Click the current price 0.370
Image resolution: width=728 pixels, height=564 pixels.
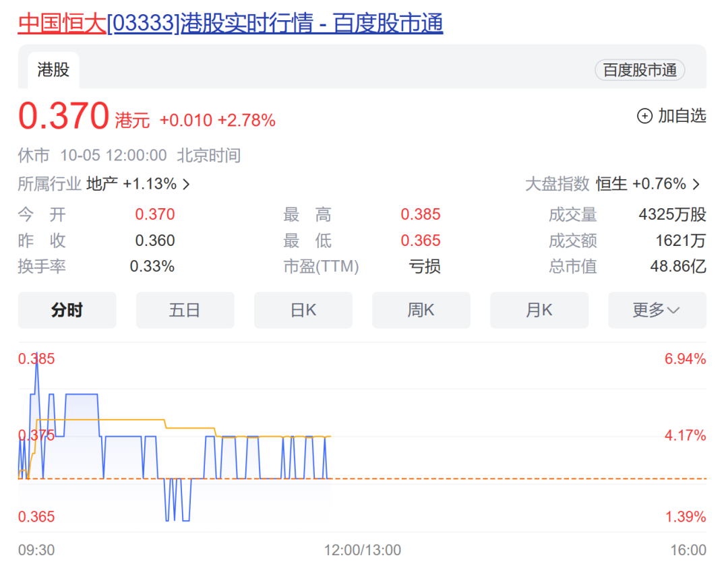coord(63,116)
